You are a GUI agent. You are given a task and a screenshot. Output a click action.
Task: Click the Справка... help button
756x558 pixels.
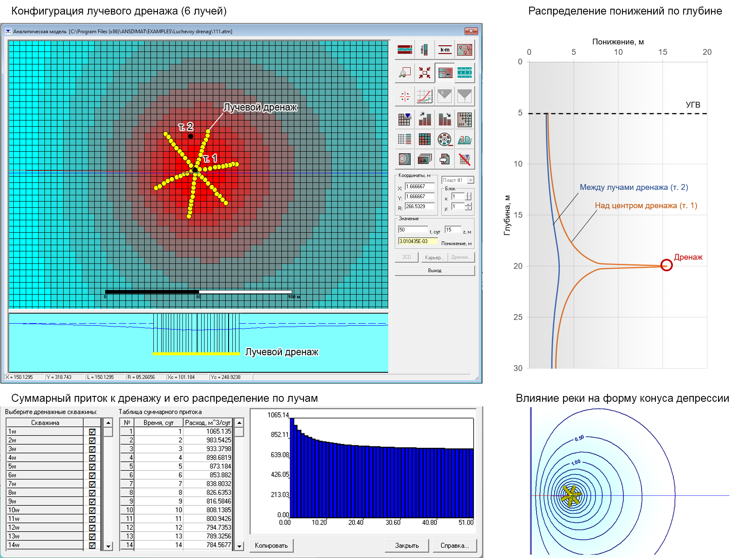[455, 546]
